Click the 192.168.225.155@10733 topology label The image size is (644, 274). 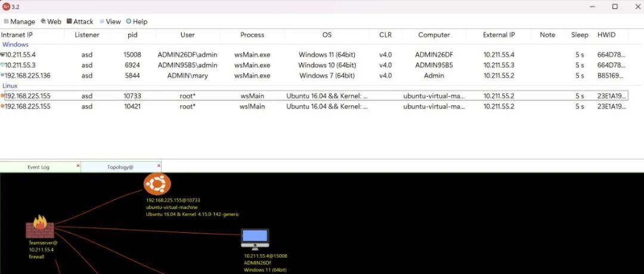[x=173, y=201]
